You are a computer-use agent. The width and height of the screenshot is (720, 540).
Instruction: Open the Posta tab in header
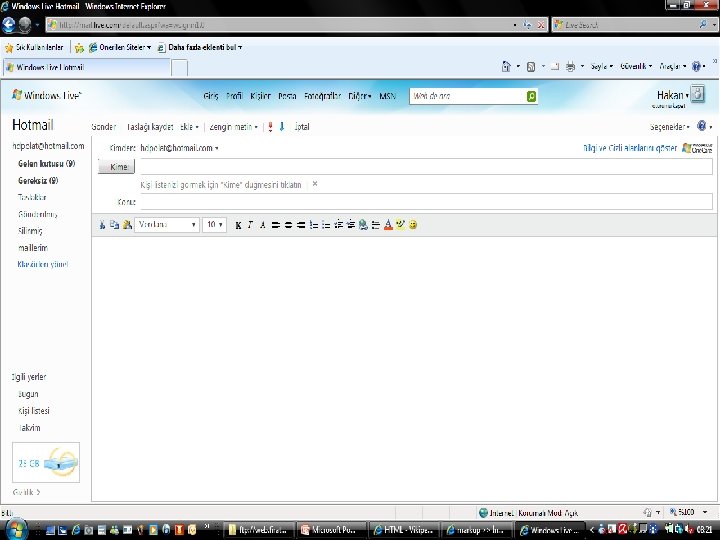click(x=287, y=96)
